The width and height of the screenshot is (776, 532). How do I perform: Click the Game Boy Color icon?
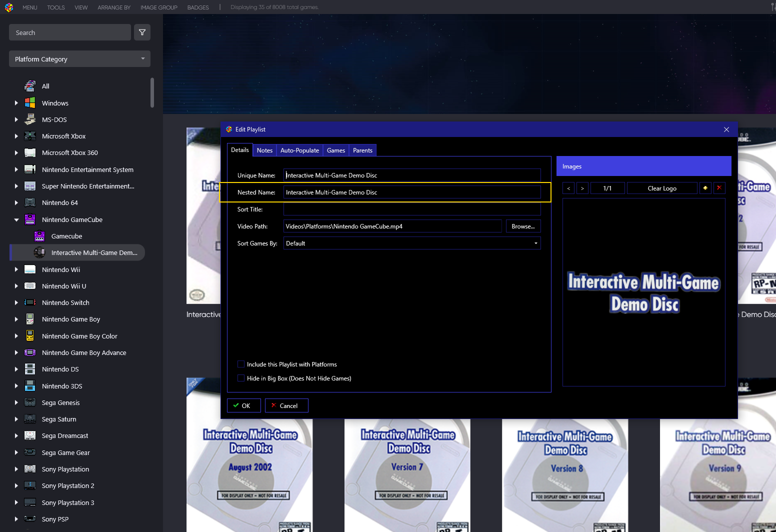coord(30,336)
